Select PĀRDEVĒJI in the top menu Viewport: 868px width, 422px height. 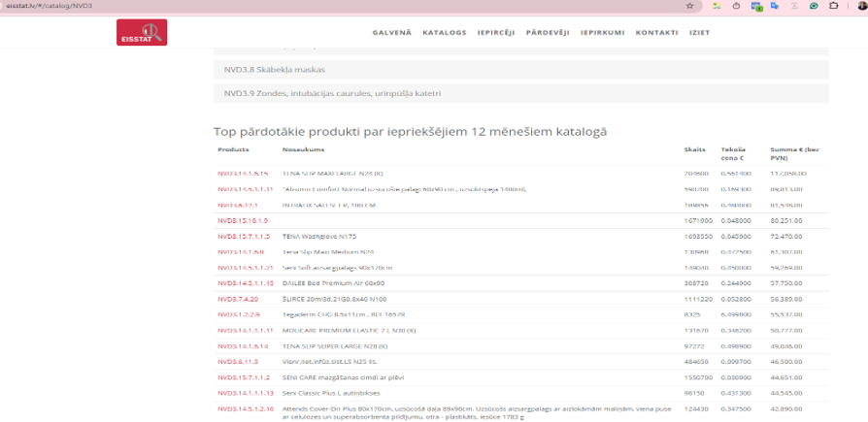(548, 33)
